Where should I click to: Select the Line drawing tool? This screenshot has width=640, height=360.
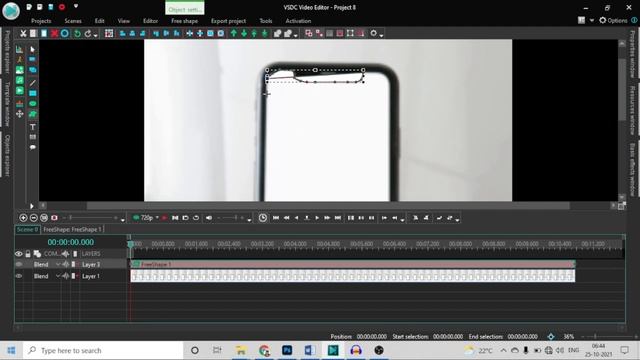pyautogui.click(x=33, y=83)
